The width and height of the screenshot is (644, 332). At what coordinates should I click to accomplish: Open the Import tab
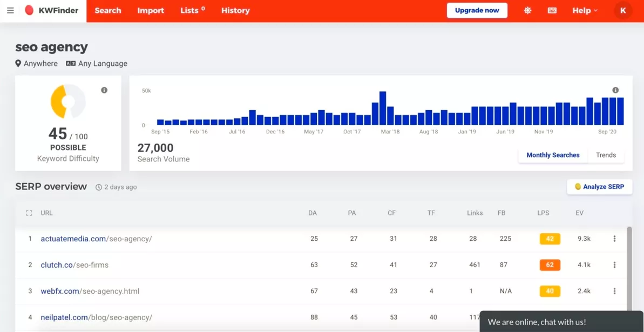[x=151, y=11]
